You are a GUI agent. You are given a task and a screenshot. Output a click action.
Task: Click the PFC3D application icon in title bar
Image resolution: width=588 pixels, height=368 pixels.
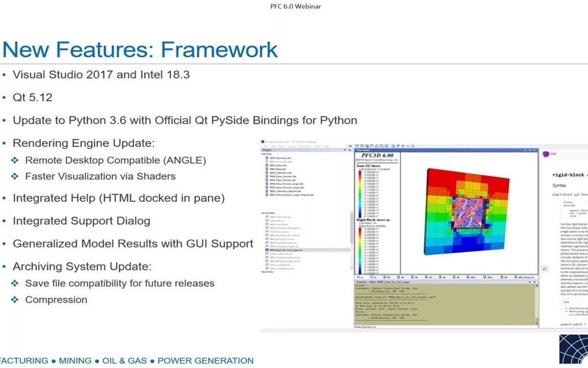coord(263,142)
